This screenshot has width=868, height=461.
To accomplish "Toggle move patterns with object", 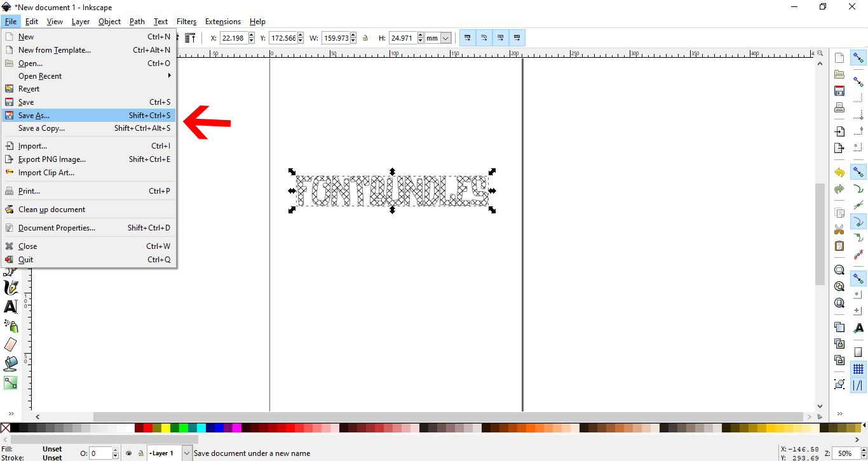I will pos(517,38).
